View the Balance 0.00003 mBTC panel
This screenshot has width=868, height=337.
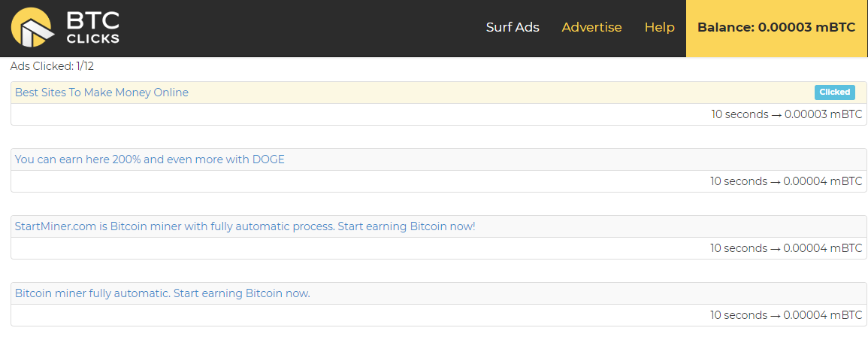[x=776, y=28]
